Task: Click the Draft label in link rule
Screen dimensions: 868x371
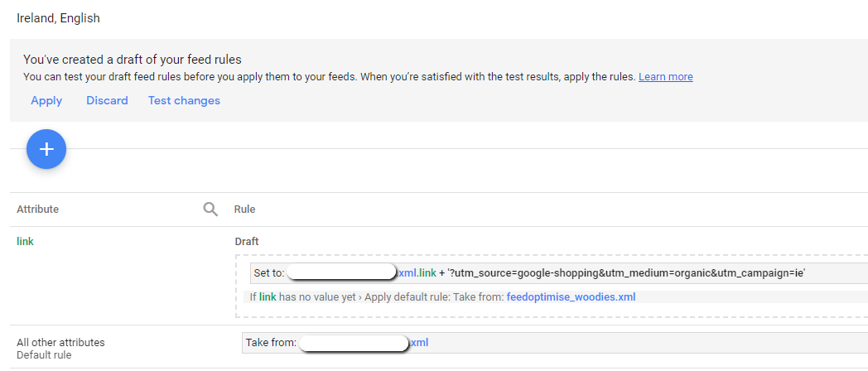Action: tap(247, 242)
